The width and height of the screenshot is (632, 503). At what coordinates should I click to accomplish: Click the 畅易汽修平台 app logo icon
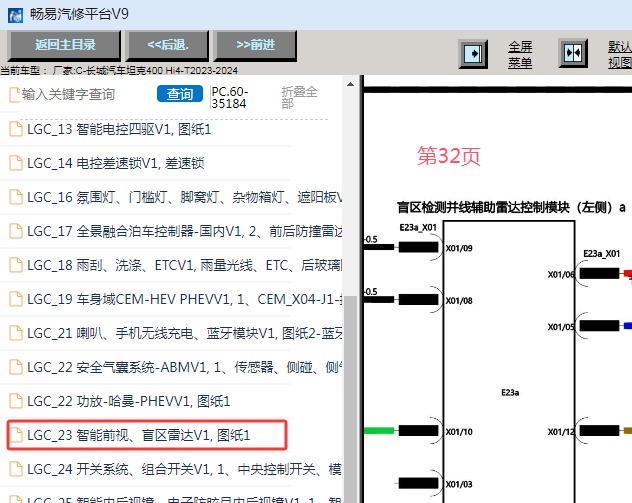(x=15, y=15)
